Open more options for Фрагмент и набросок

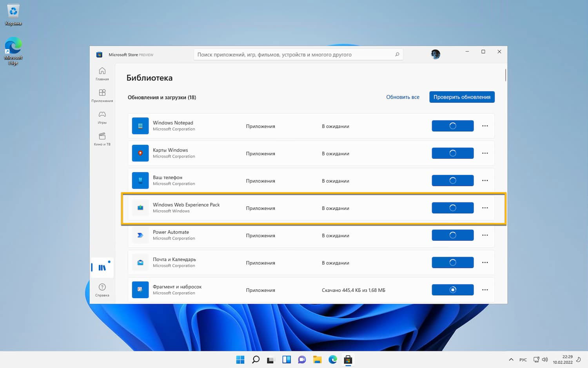pos(485,290)
